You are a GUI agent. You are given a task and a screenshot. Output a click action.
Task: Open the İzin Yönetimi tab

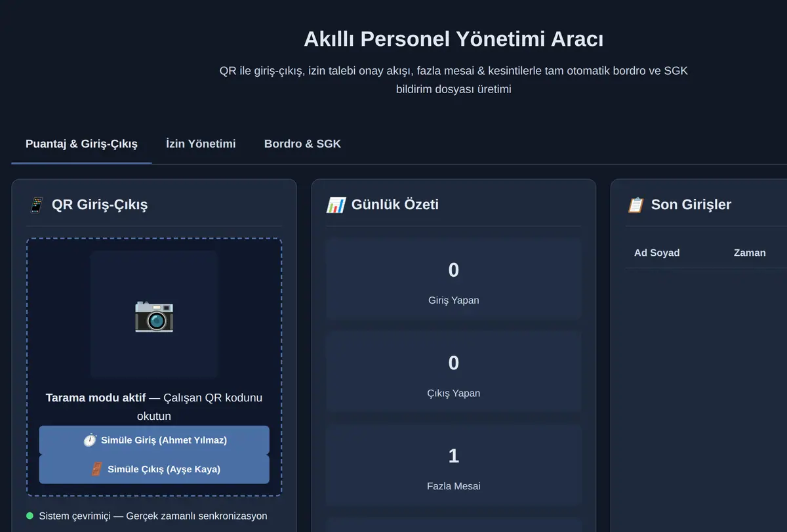tap(201, 144)
